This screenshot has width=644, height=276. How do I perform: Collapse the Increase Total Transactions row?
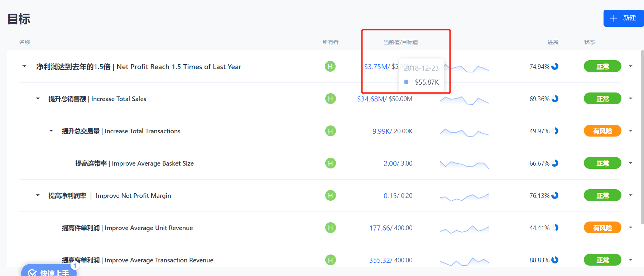pyautogui.click(x=51, y=131)
